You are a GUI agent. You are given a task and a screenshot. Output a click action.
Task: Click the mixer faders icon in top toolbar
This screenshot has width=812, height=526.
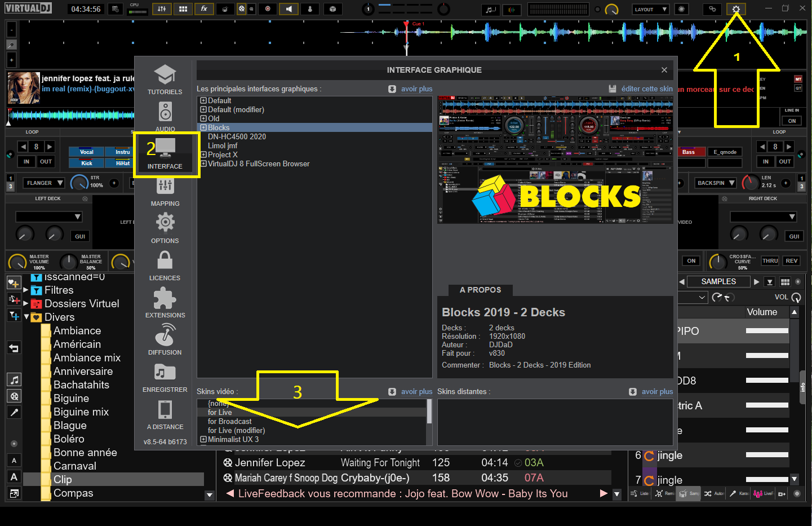pos(162,9)
